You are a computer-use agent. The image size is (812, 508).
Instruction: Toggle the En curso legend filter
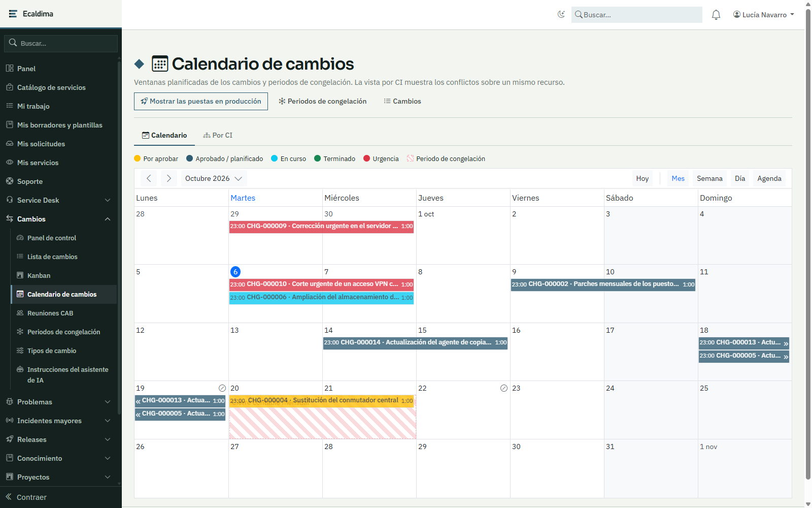tap(289, 158)
